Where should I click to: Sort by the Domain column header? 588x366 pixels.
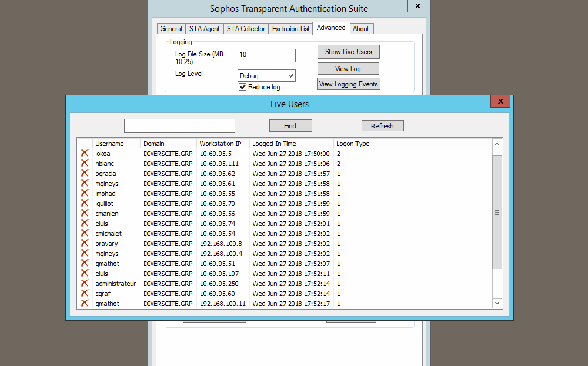click(168, 144)
